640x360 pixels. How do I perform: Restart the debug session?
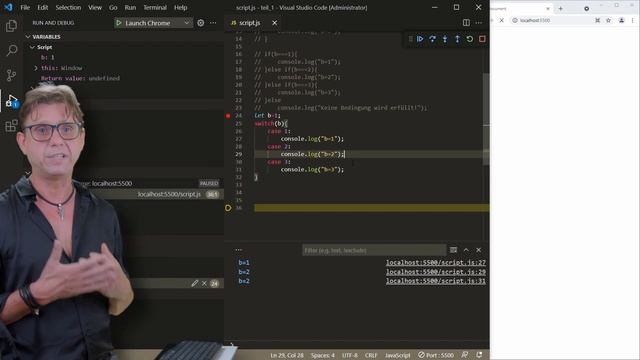pos(470,39)
